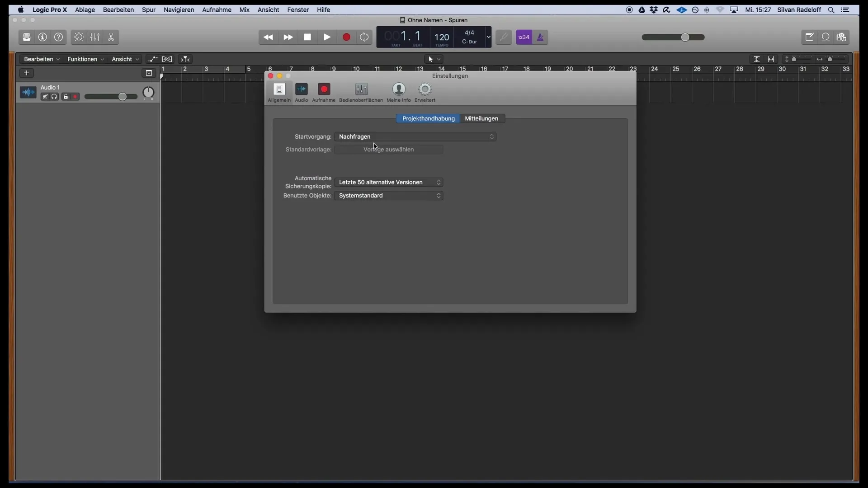Screen dimensions: 868x488
Task: Click the add track plus button
Action: click(x=27, y=73)
